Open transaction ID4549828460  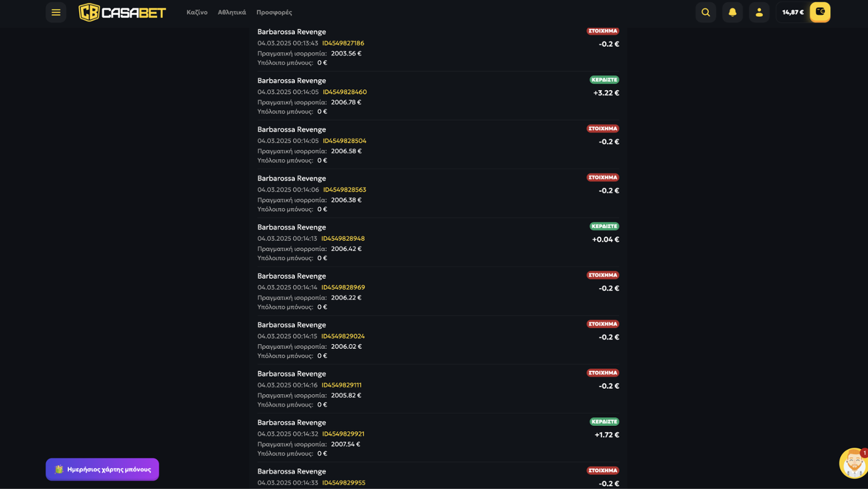344,92
